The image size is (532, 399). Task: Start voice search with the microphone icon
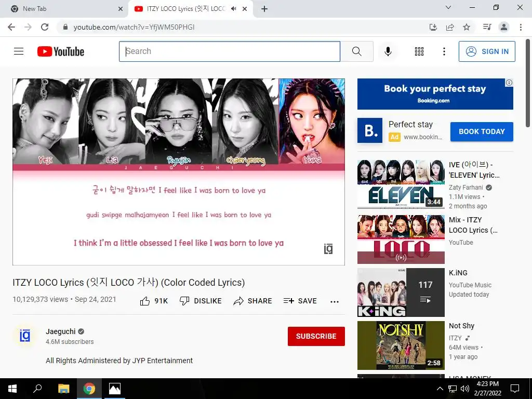pos(388,51)
